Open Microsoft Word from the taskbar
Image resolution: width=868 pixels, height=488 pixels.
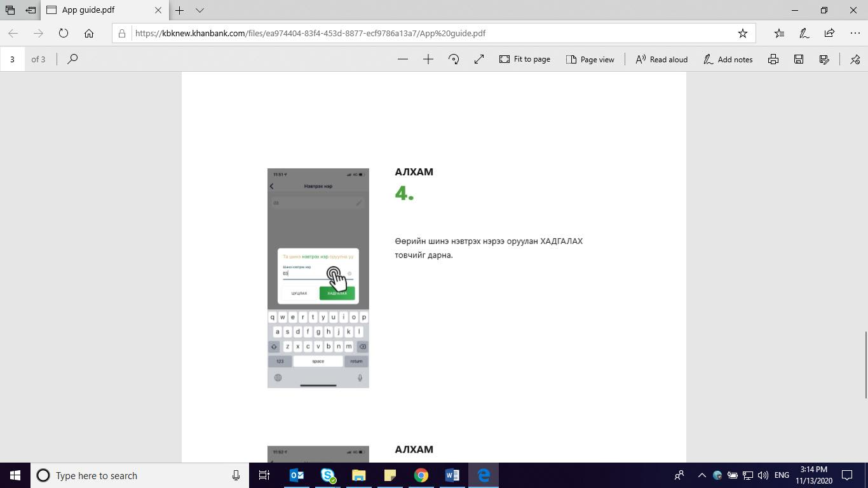[452, 475]
